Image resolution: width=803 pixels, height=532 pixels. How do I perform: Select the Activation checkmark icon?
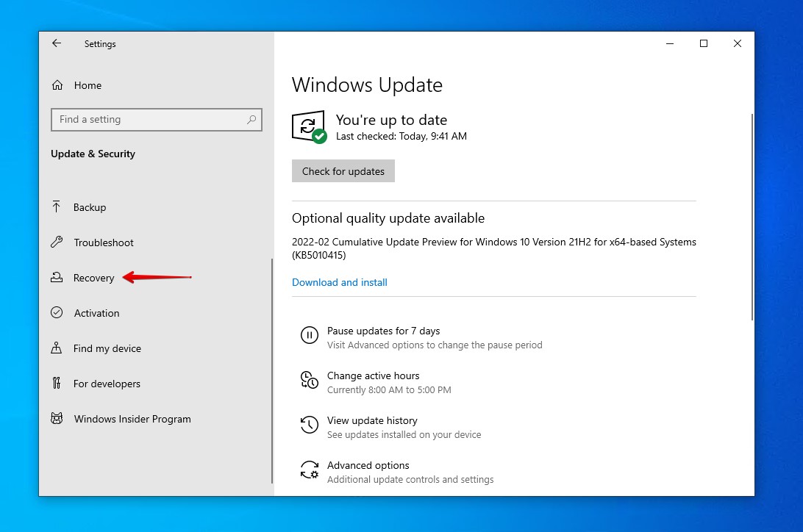pos(58,313)
